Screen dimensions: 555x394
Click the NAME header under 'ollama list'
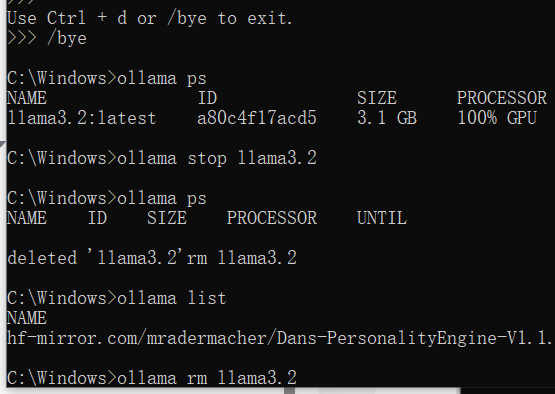coord(27,318)
